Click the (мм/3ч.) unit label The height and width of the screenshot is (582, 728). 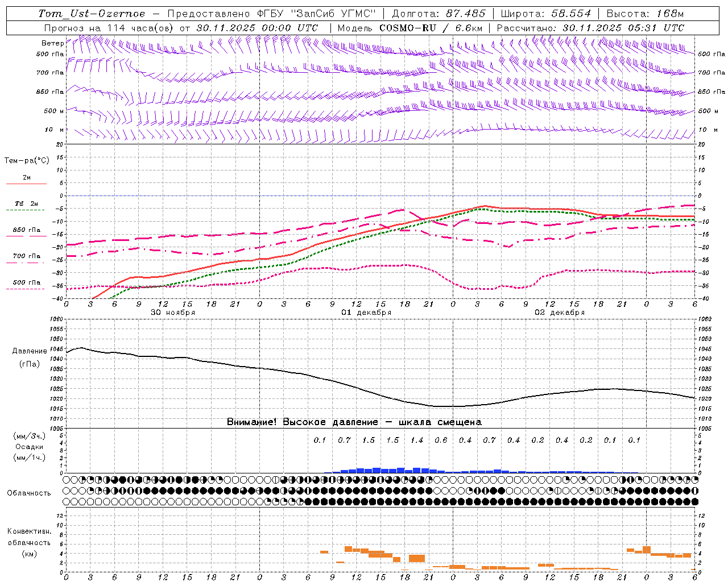coord(30,436)
